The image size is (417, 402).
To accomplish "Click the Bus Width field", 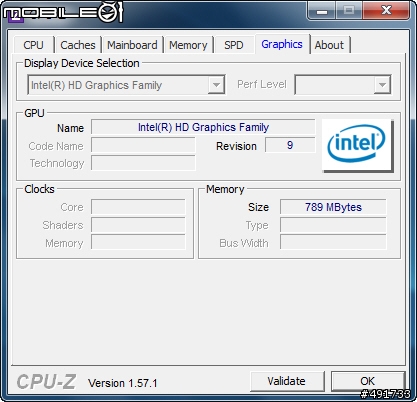I will [333, 242].
